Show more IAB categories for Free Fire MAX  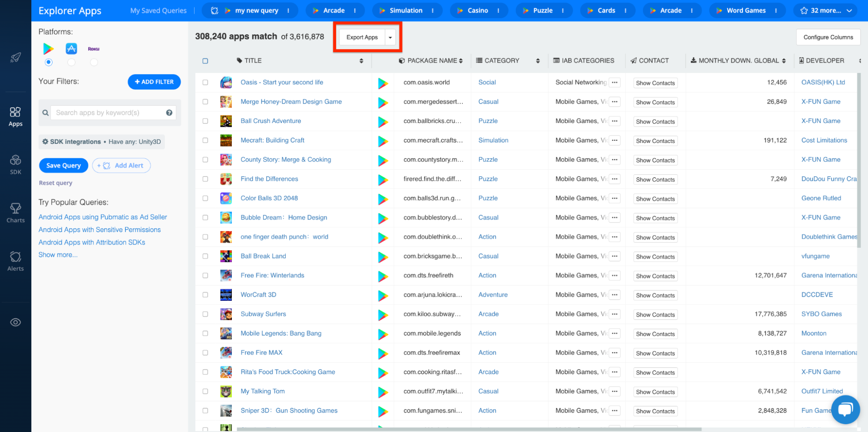pyautogui.click(x=614, y=352)
